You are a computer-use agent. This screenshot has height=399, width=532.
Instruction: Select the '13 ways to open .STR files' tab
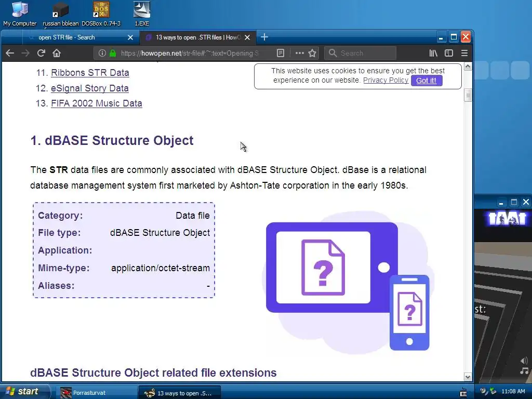(198, 37)
